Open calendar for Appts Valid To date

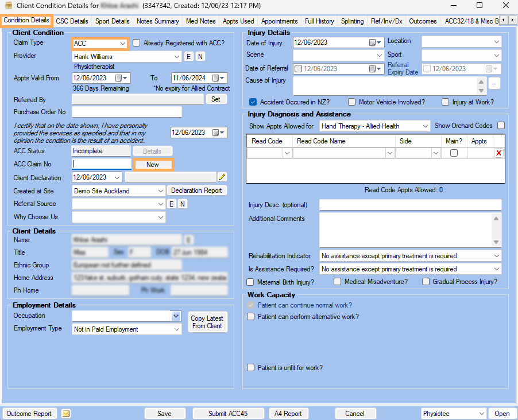[218, 78]
